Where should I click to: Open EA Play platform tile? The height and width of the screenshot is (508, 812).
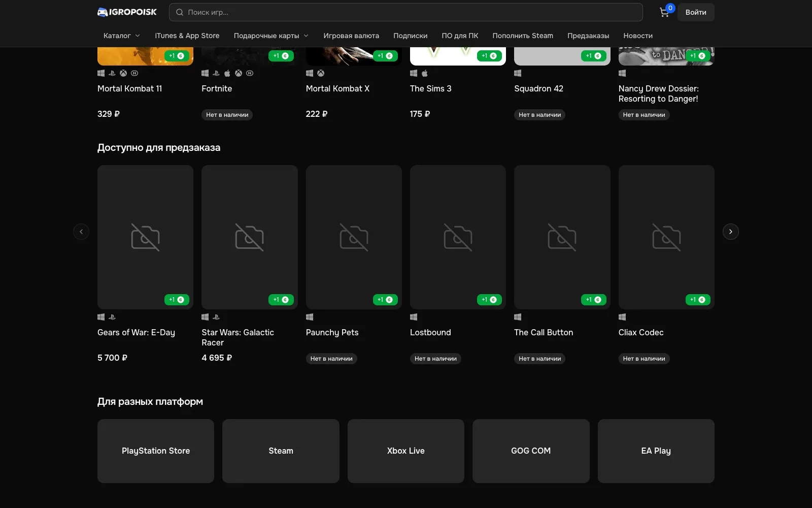[656, 451]
